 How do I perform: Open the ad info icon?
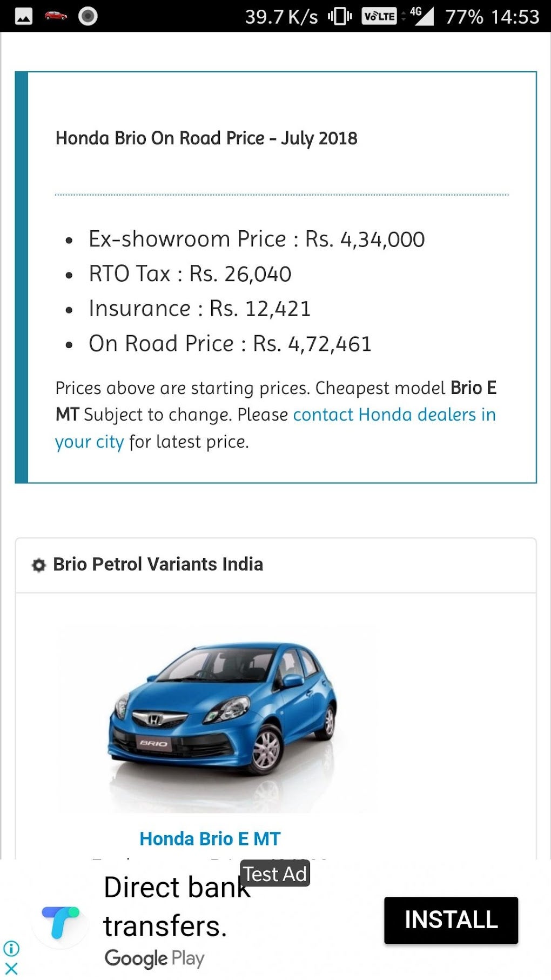11,948
